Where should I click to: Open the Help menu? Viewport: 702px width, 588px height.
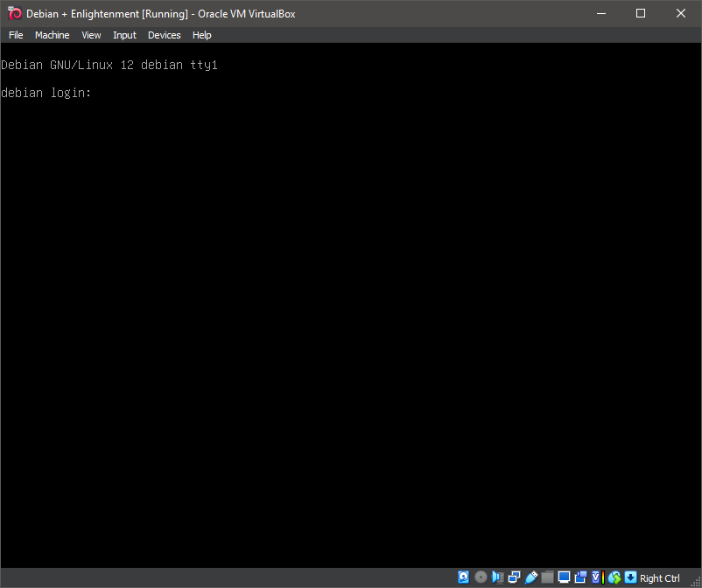click(202, 35)
